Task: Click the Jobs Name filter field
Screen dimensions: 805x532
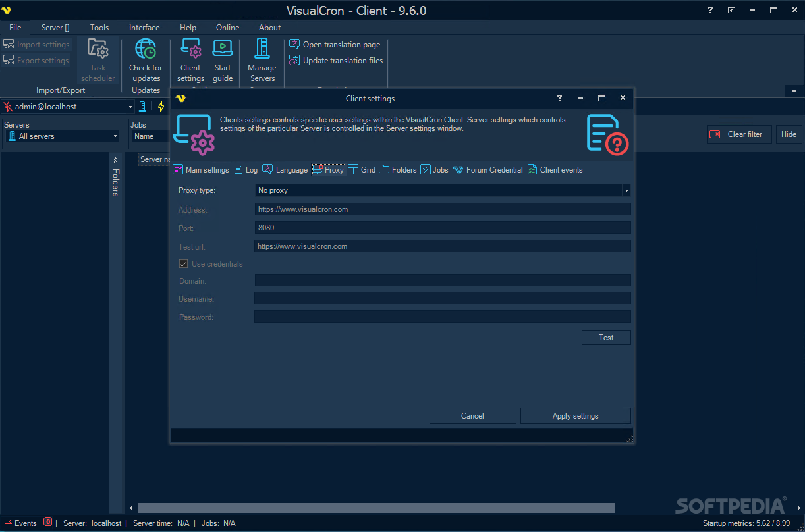Action: [x=151, y=136]
